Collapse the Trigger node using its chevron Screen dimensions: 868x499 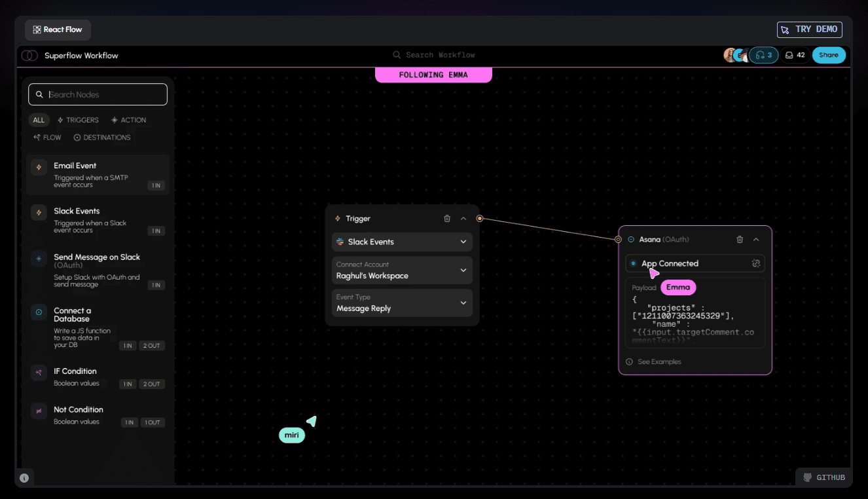pos(463,218)
